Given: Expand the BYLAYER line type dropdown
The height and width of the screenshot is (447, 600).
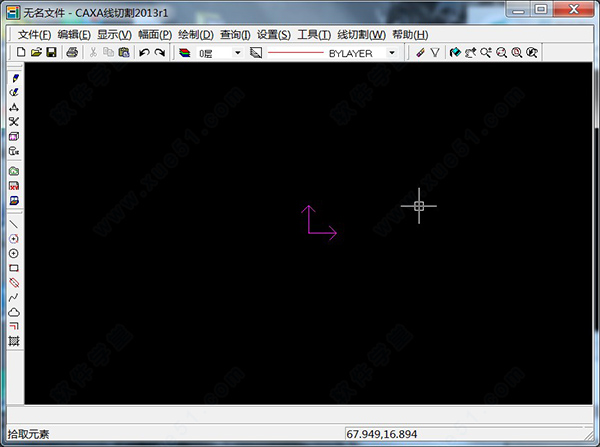Looking at the screenshot, I should [391, 52].
